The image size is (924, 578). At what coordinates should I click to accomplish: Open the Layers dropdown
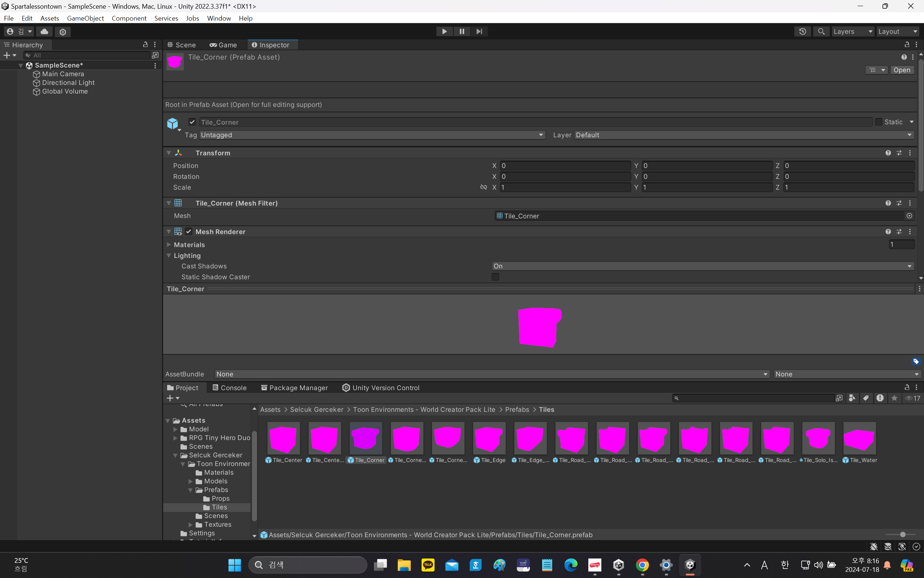pyautogui.click(x=853, y=31)
